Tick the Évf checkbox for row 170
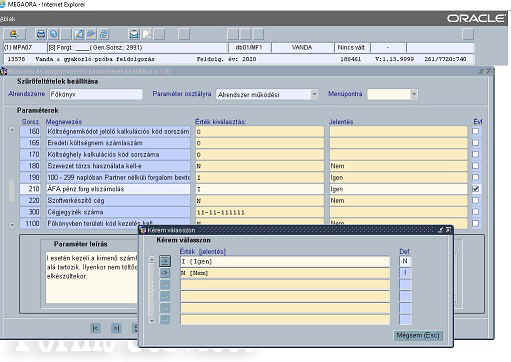 (476, 154)
